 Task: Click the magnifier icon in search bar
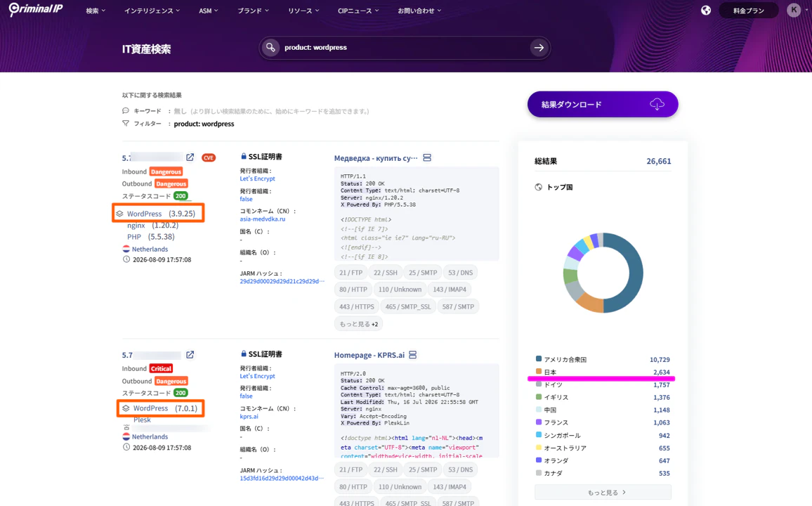click(x=270, y=48)
